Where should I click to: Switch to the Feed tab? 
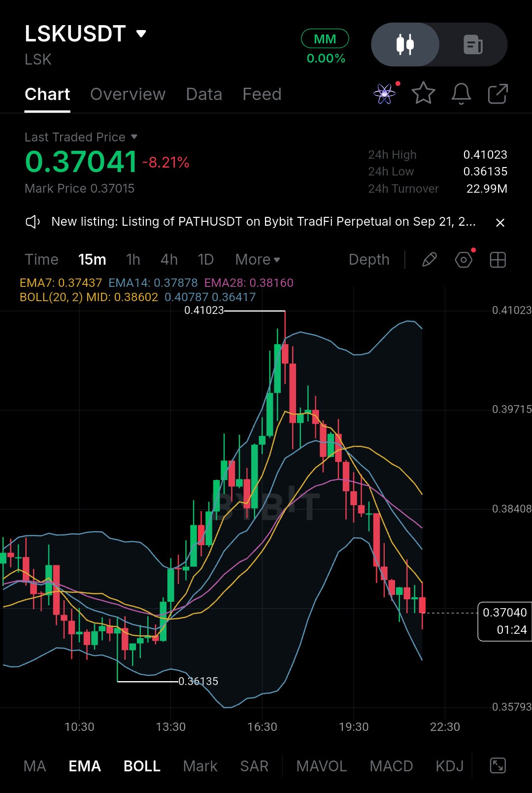pos(262,94)
